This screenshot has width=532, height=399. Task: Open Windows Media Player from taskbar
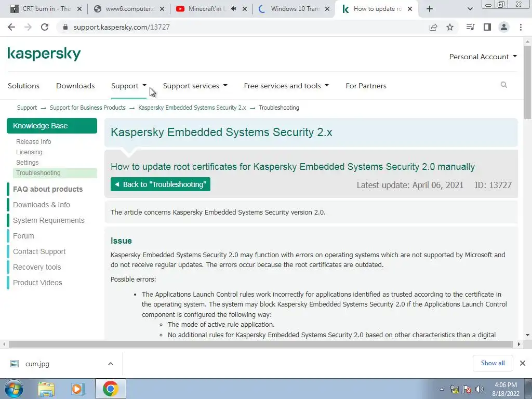(x=78, y=389)
